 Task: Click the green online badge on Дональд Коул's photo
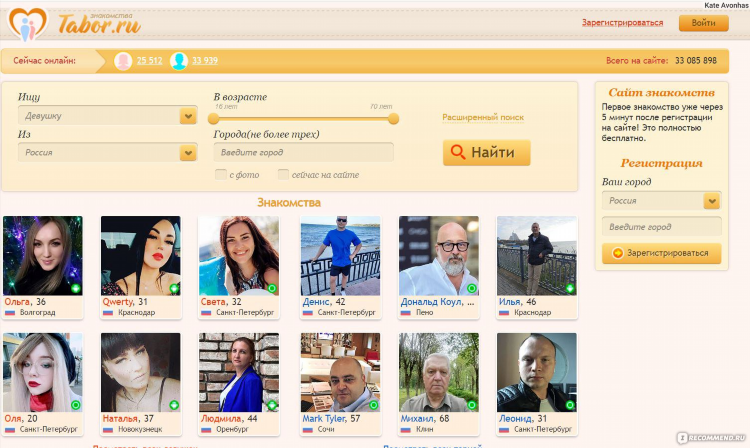[x=472, y=288]
